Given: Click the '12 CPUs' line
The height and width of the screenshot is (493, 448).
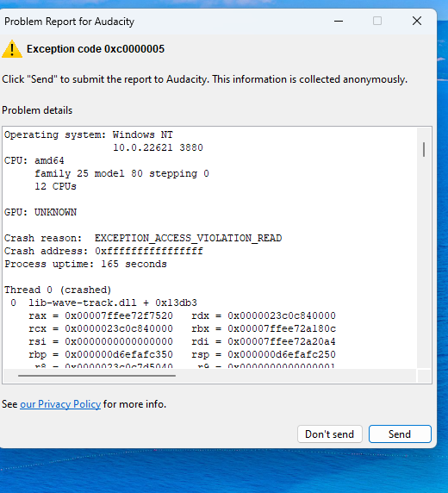Looking at the screenshot, I should point(55,186).
